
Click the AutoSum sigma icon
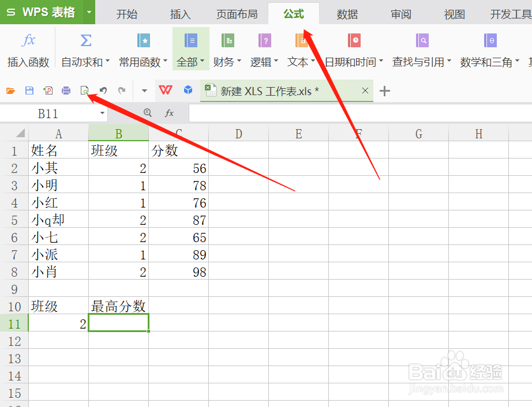tap(85, 40)
